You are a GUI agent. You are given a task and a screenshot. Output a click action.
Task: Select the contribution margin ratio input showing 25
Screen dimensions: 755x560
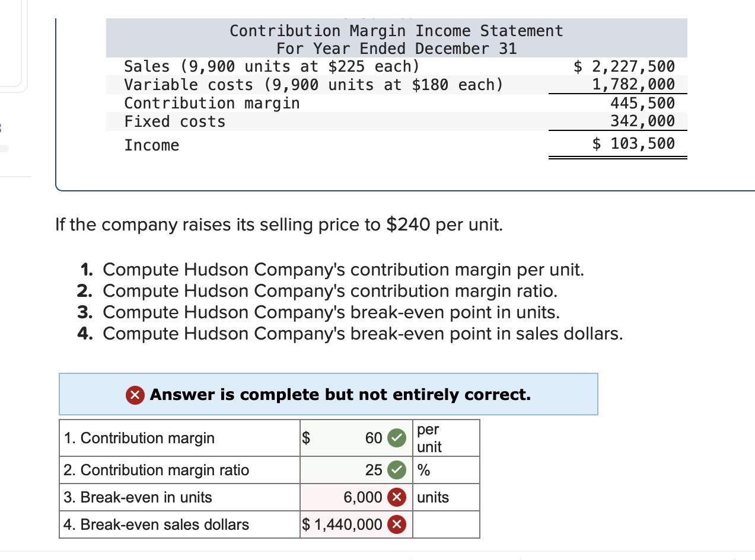[350, 469]
